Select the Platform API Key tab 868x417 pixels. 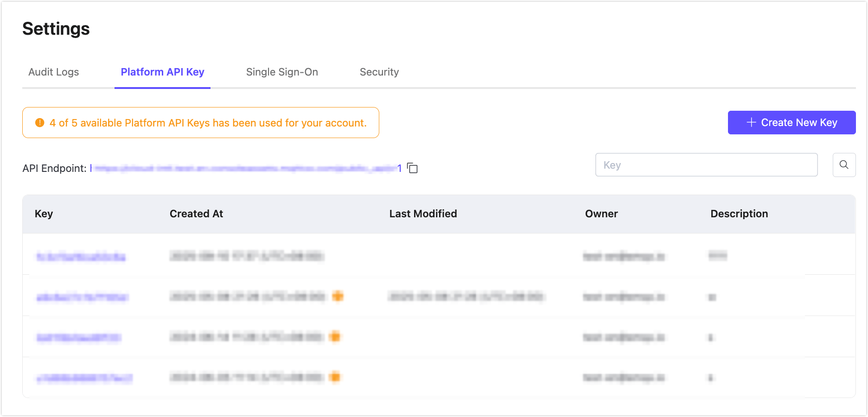162,72
